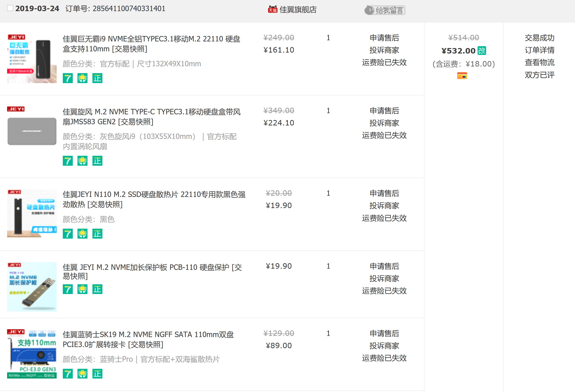Click the shield guarantee icon for 旋风 item
Viewport: 575px width, 392px height.
pos(82,161)
